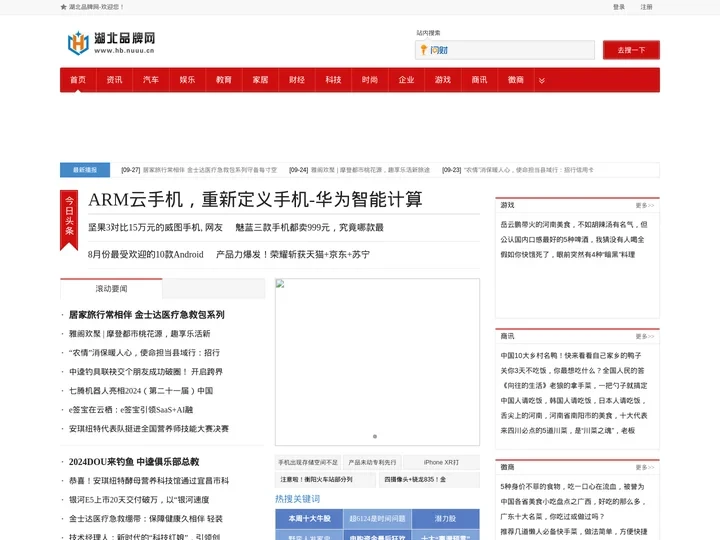Open the 汽车 nav category
Screen dimensions: 720x540
(x=151, y=80)
